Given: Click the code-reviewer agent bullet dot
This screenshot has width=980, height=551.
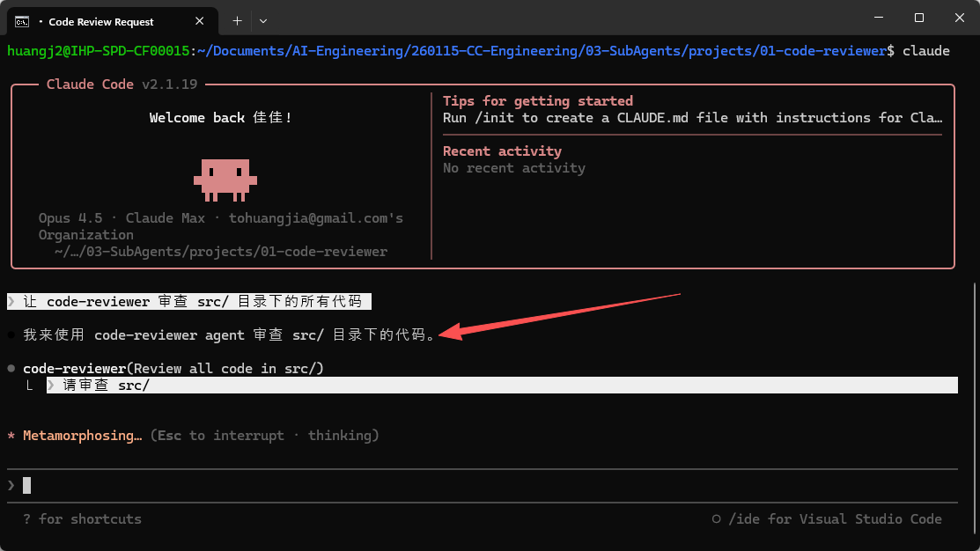Looking at the screenshot, I should click(11, 368).
